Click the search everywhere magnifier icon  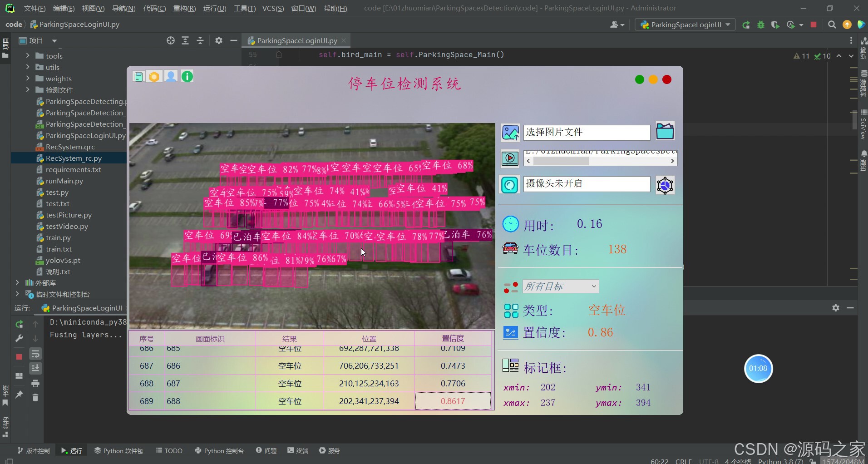click(832, 25)
